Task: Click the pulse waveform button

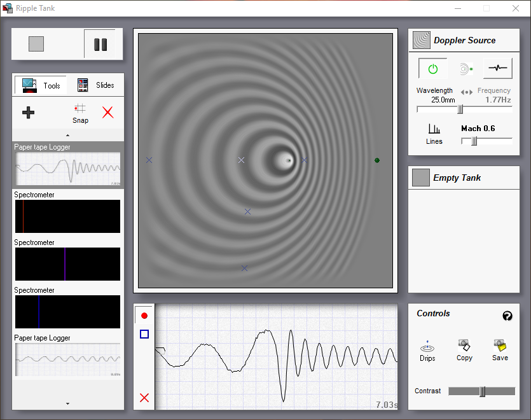Action: (x=497, y=68)
